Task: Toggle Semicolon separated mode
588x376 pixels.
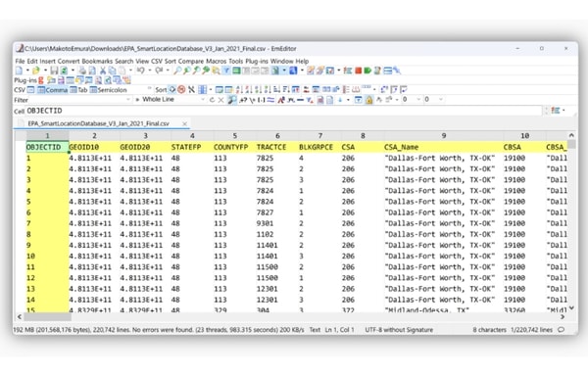Action: tap(108, 90)
